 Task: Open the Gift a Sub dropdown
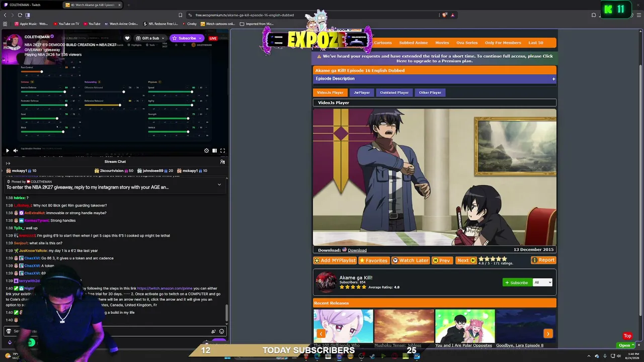click(x=150, y=38)
